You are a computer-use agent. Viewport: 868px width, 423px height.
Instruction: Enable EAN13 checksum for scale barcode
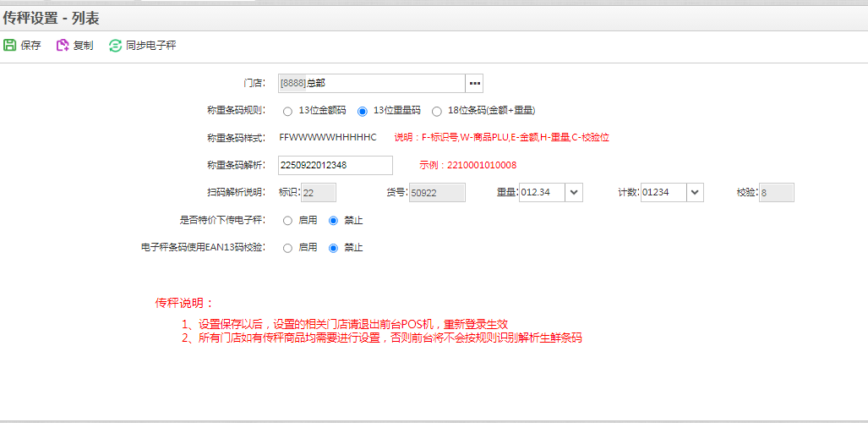click(x=288, y=248)
